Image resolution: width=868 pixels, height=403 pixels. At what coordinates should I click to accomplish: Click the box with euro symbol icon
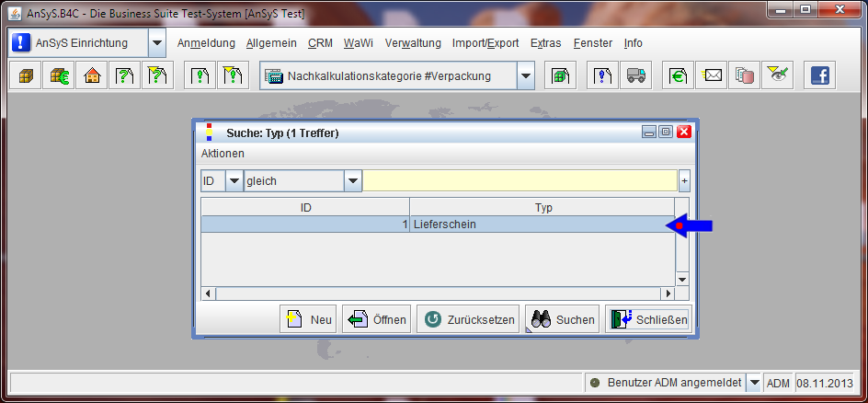click(x=58, y=76)
